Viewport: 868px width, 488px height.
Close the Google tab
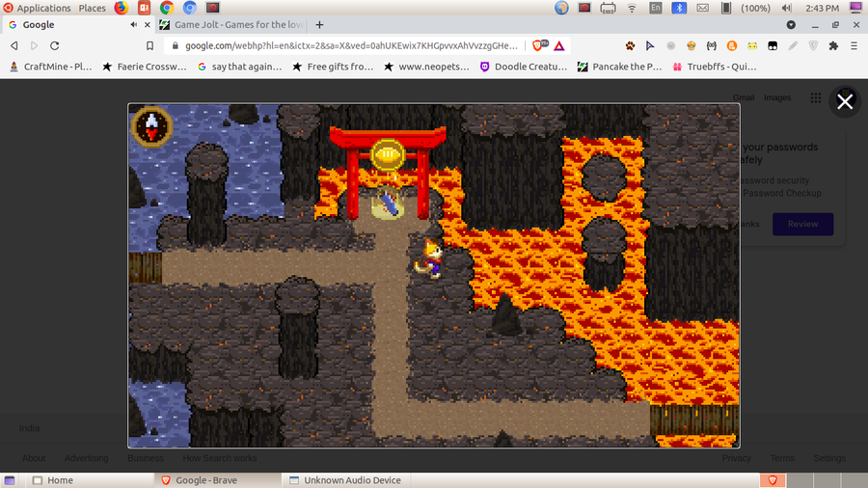click(x=148, y=25)
